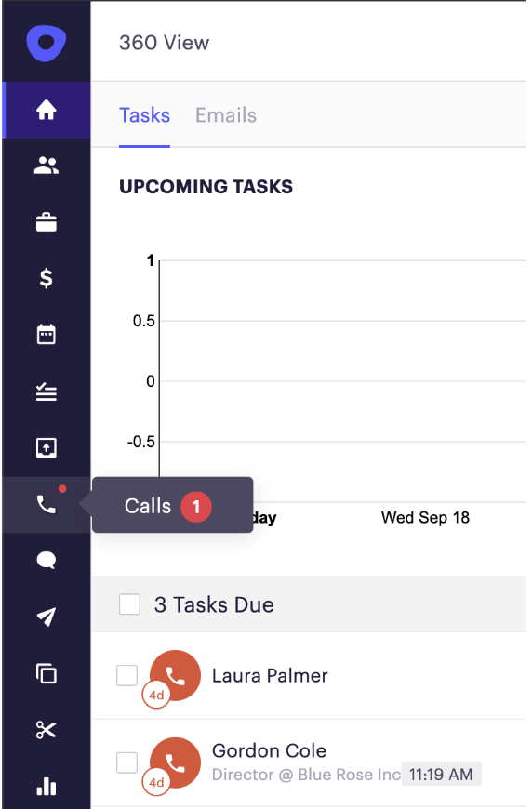The width and height of the screenshot is (532, 809).
Task: Open the Outreach logo home
Action: [46, 43]
